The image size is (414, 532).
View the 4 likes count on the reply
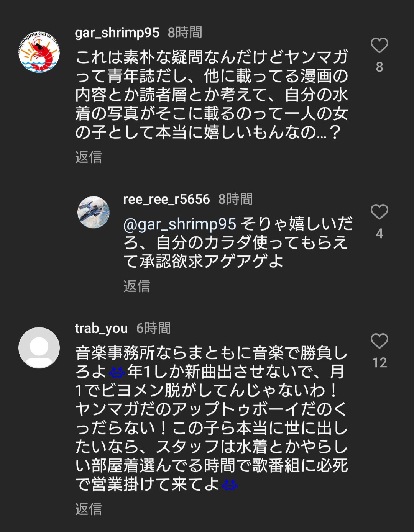point(379,234)
